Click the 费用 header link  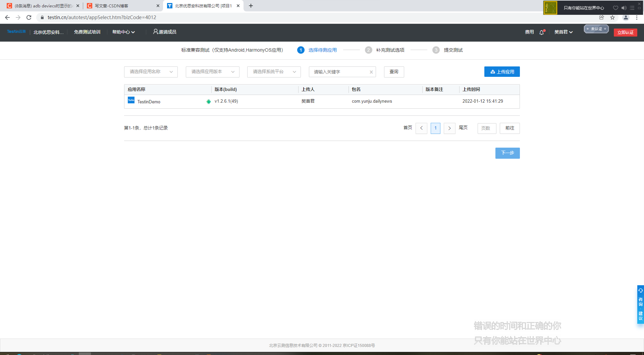coord(529,32)
